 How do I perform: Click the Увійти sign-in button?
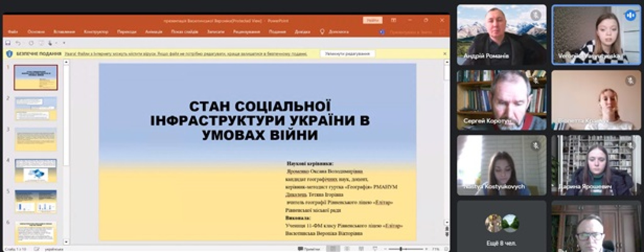point(373,20)
